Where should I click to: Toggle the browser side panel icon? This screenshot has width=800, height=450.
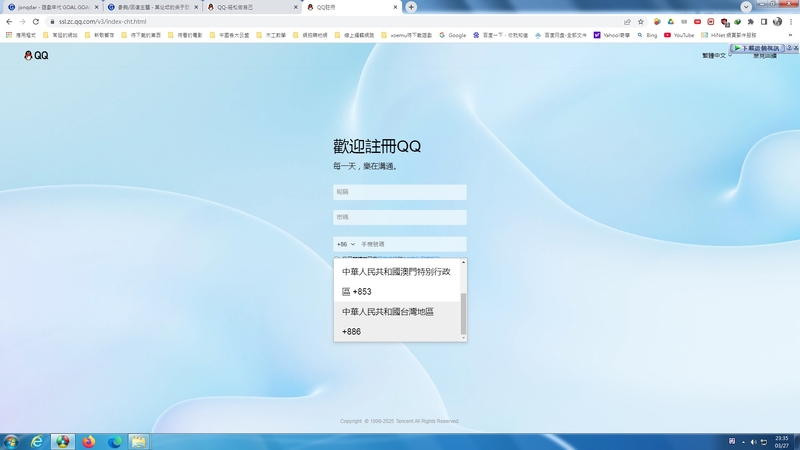click(764, 21)
